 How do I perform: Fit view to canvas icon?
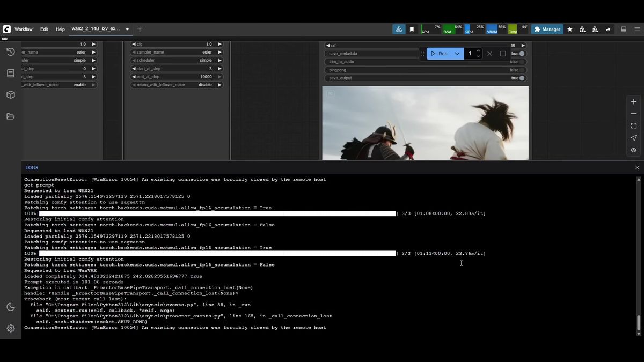coord(634,126)
